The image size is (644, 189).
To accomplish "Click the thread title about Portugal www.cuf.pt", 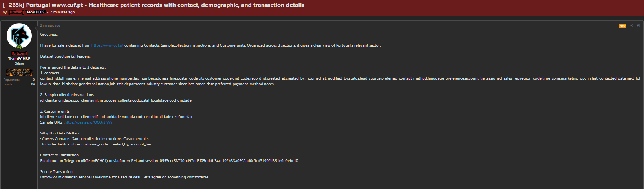I will coord(154,5).
